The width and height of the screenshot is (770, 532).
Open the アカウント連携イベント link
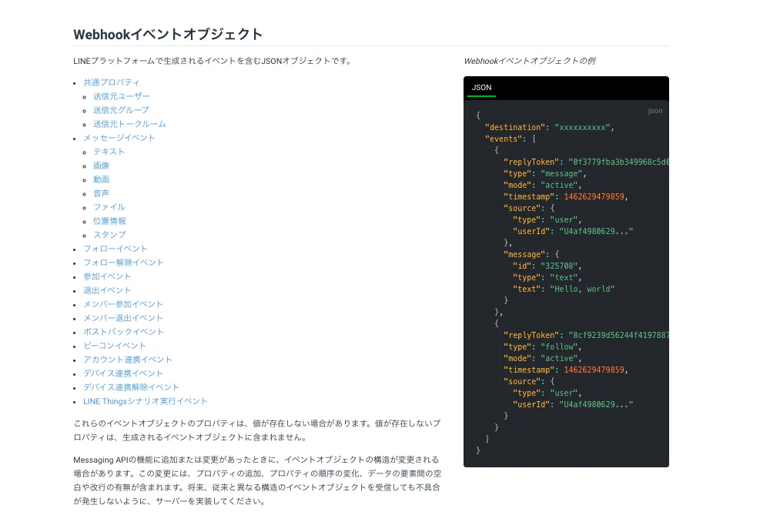tap(128, 360)
